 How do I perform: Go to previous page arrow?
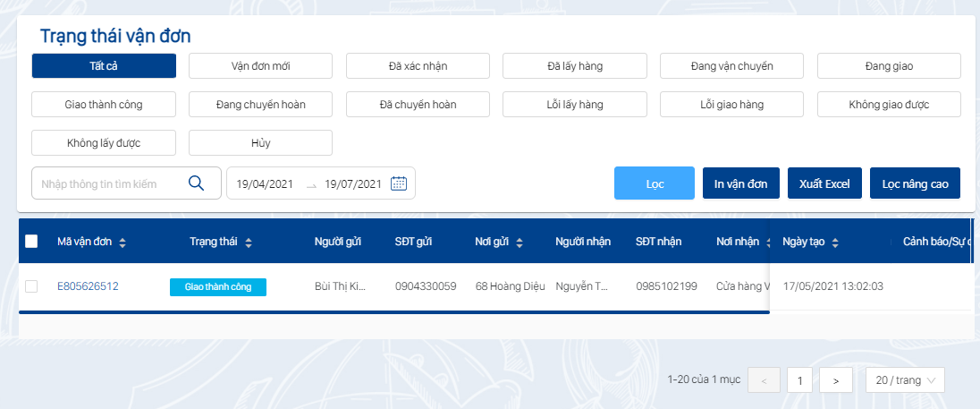pos(764,379)
